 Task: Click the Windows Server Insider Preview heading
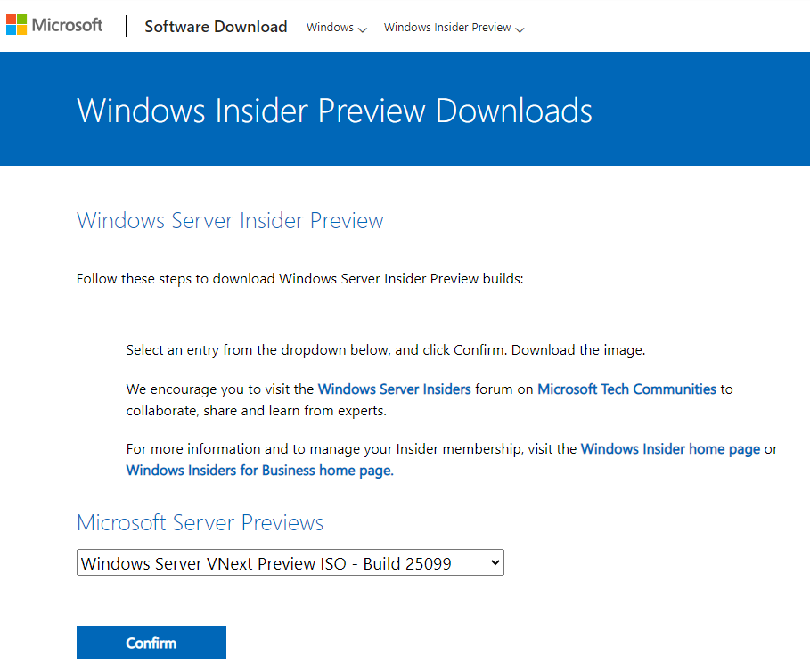(230, 220)
